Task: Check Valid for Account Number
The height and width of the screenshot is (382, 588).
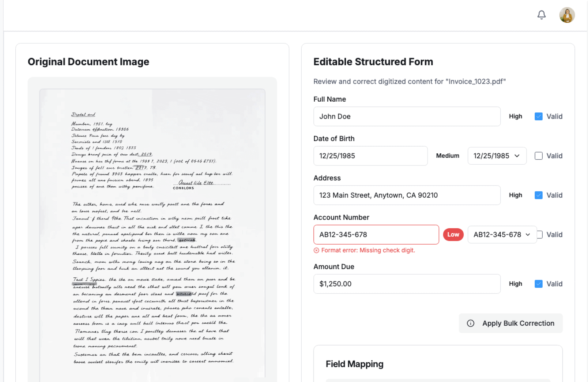Action: [540, 234]
